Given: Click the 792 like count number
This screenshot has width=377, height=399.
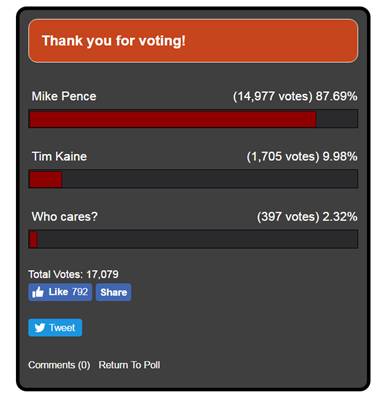Looking at the screenshot, I should (80, 292).
